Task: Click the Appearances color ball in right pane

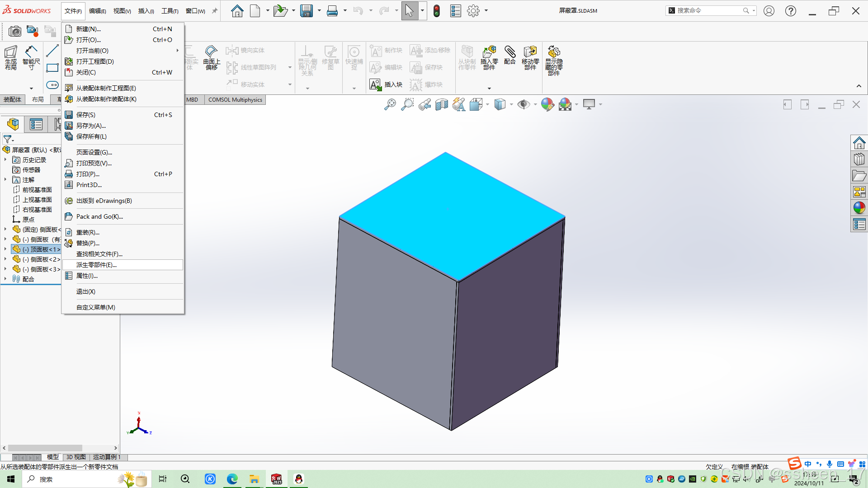Action: click(x=859, y=208)
